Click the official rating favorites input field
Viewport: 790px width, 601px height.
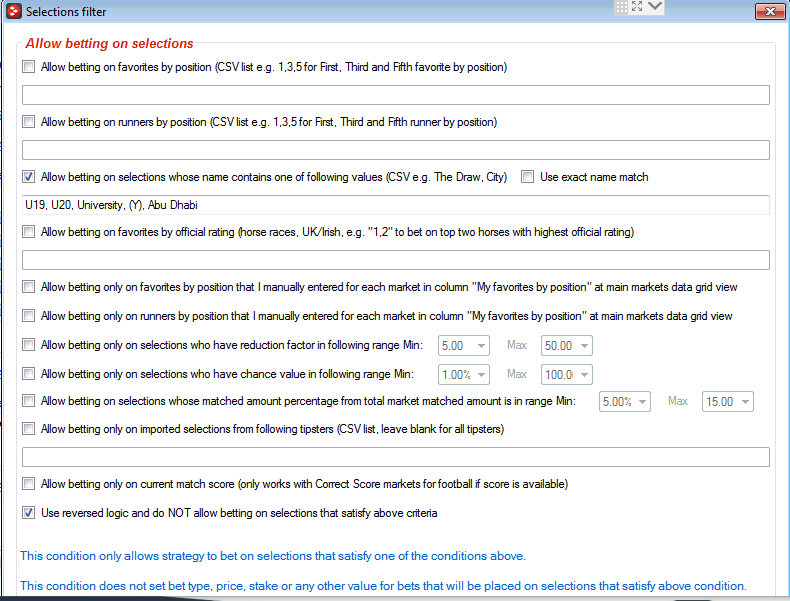(x=396, y=259)
